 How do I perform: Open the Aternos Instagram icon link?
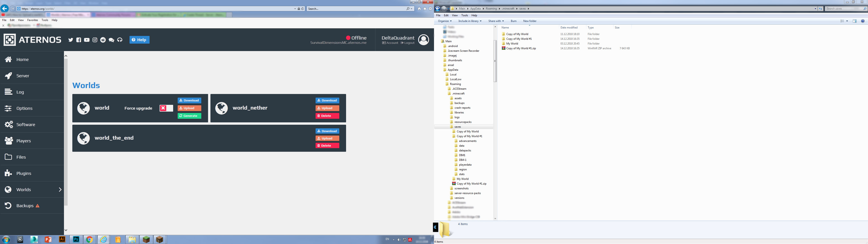(95, 40)
